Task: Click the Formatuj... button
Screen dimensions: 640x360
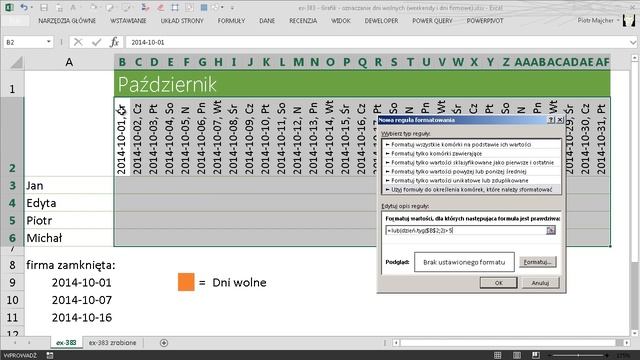Action: 538,262
